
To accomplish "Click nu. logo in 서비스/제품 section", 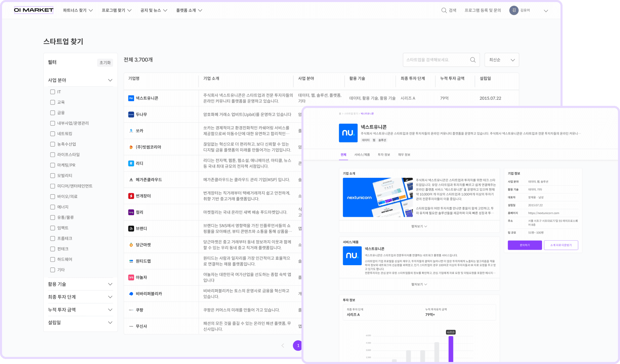I will point(352,256).
